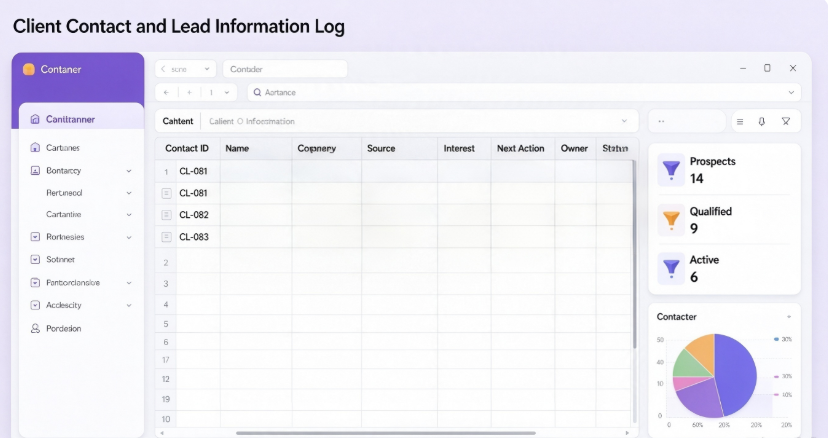Click the plus add toolbar icon
828x438 pixels.
tap(189, 92)
